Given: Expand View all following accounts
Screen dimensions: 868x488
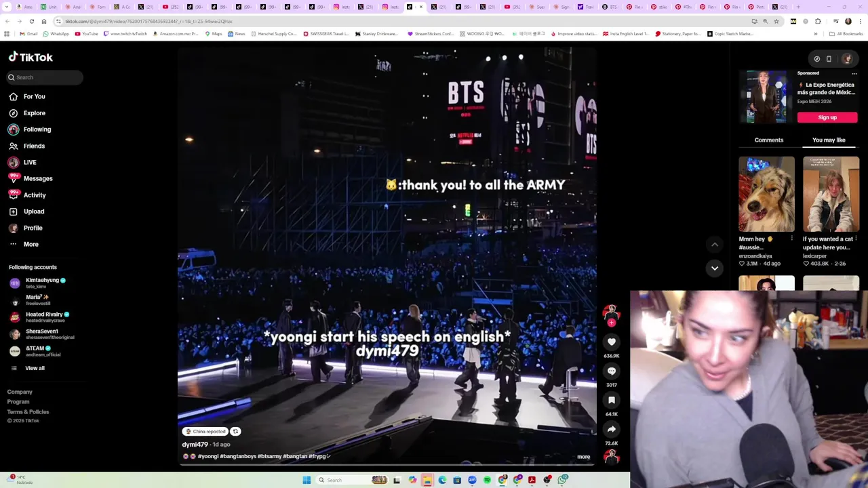Looking at the screenshot, I should tap(27, 368).
